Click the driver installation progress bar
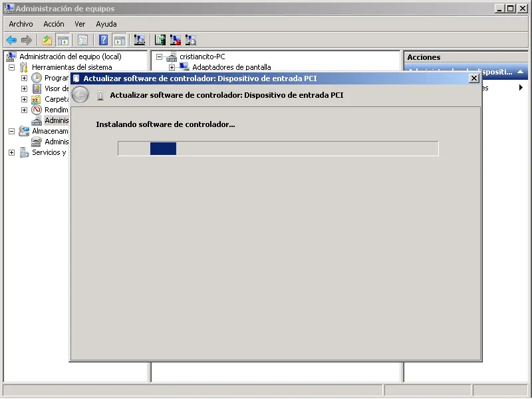Viewport: 532px width, 399px height. (x=278, y=148)
